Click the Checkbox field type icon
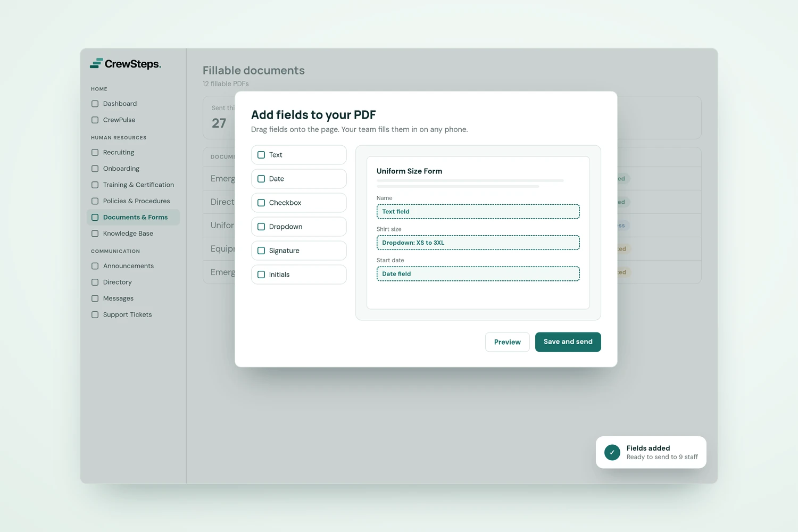 point(261,203)
